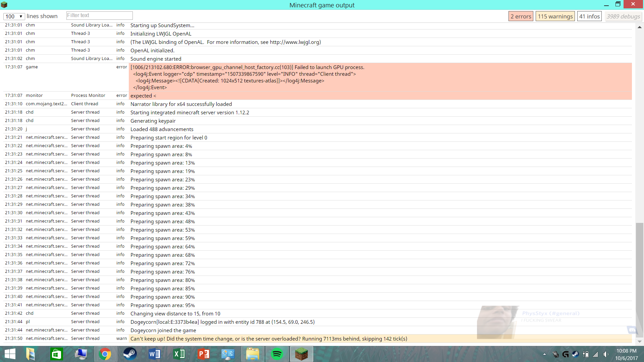This screenshot has height=362, width=644.
Task: Open the lines shown dropdown
Action: click(14, 16)
